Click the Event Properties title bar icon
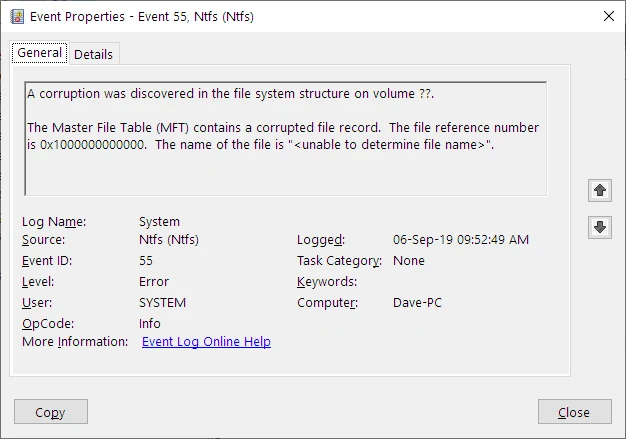This screenshot has height=439, width=626. tap(17, 17)
